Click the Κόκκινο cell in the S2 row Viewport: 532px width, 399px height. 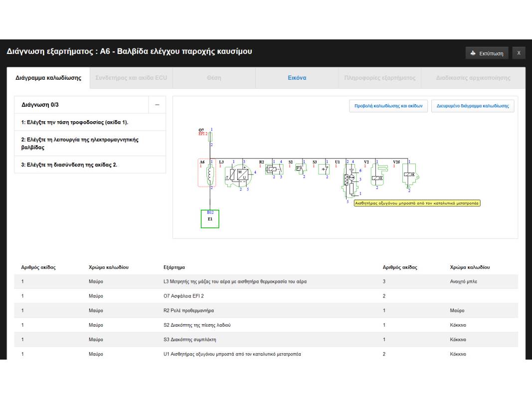click(x=458, y=325)
